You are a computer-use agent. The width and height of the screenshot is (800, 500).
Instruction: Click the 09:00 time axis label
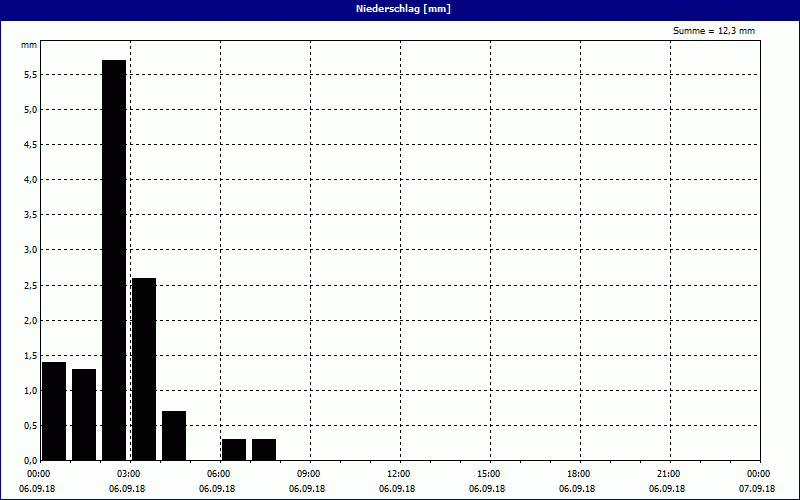coord(308,473)
